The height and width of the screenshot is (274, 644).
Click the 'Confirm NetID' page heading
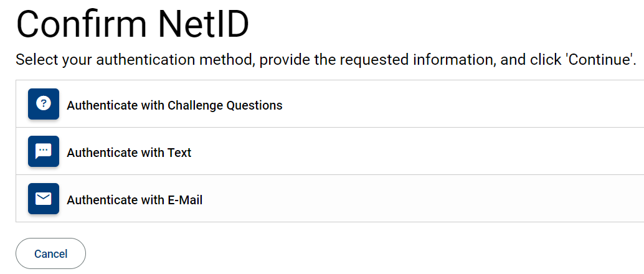tap(133, 26)
